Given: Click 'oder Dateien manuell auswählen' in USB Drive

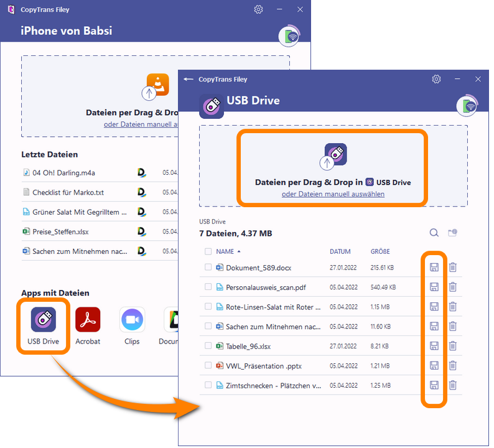Looking at the screenshot, I should [x=333, y=194].
